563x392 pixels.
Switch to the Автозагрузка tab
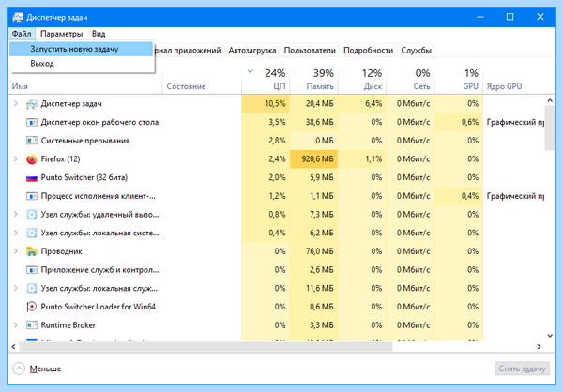click(252, 51)
